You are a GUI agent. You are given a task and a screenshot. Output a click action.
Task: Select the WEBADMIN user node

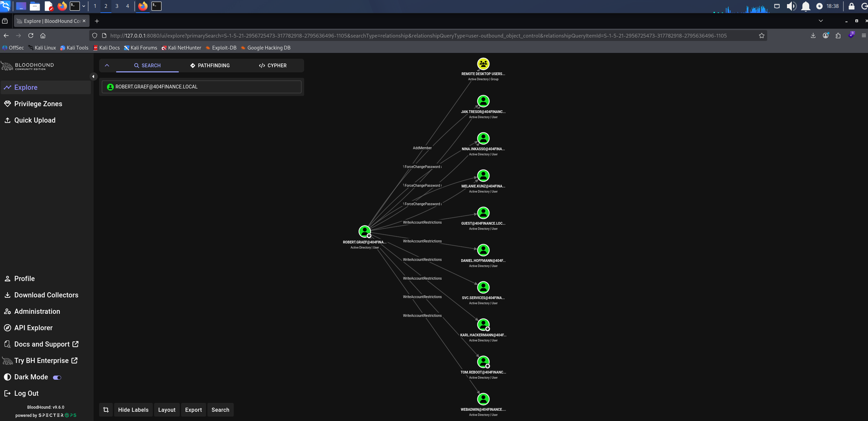(483, 399)
